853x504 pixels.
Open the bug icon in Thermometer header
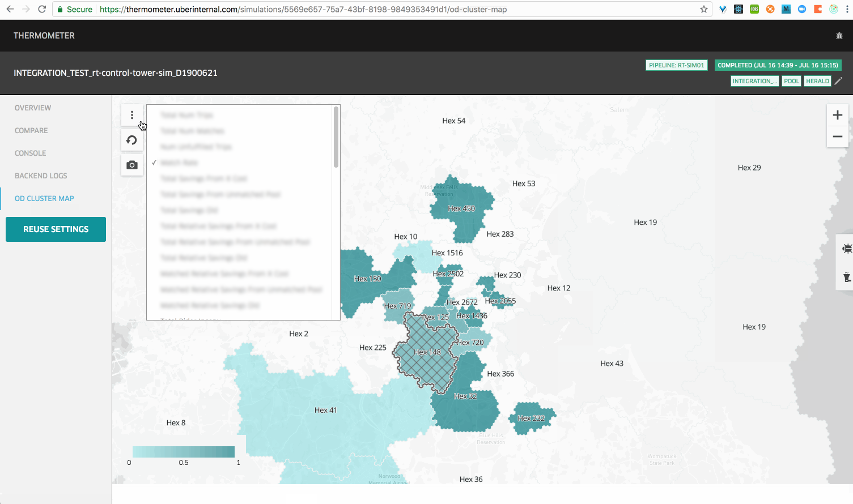(839, 36)
